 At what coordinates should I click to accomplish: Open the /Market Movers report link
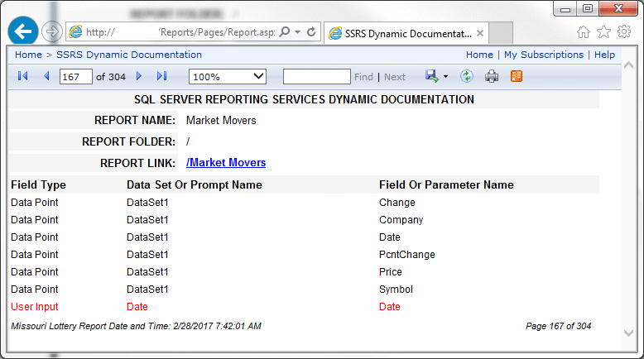pyautogui.click(x=226, y=162)
